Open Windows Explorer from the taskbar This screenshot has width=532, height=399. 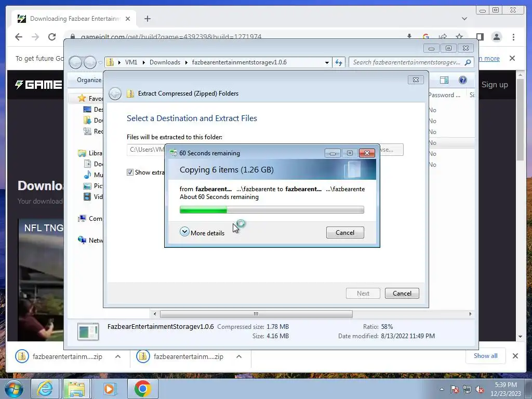tap(76, 389)
